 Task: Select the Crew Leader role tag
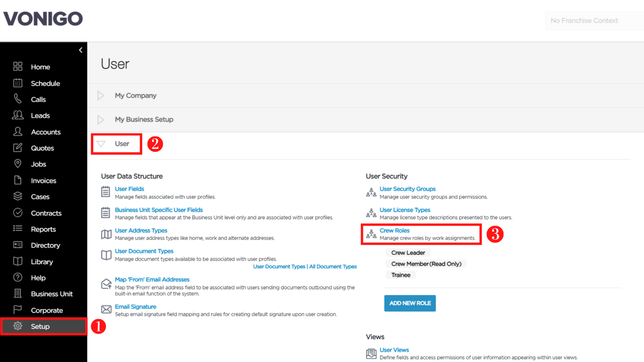[x=408, y=253]
